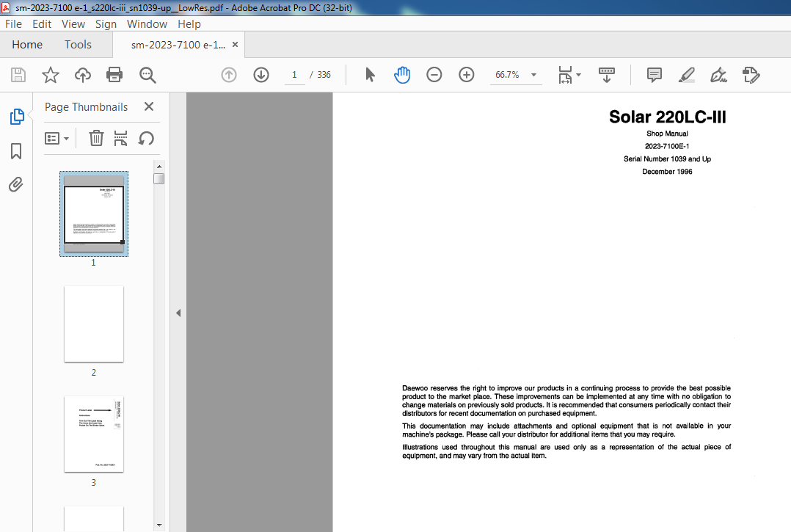Click thumbnail scrollbar down arrow
The width and height of the screenshot is (791, 532).
tap(159, 525)
